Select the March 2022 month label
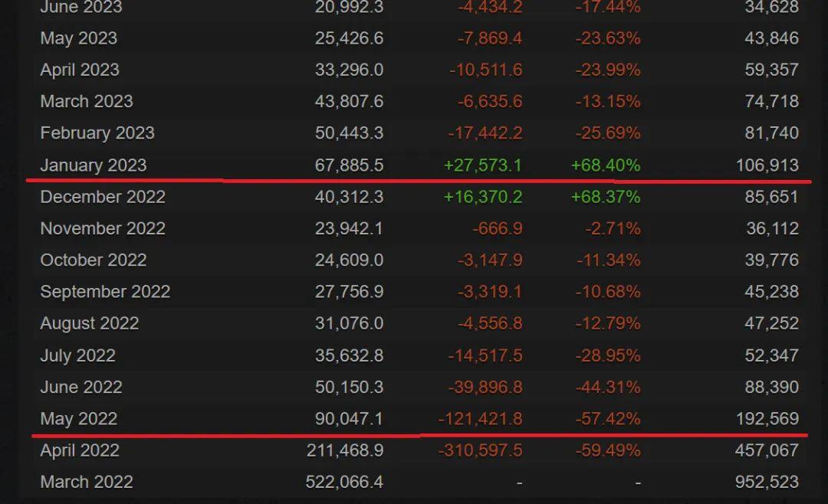This screenshot has width=828, height=504. [87, 482]
